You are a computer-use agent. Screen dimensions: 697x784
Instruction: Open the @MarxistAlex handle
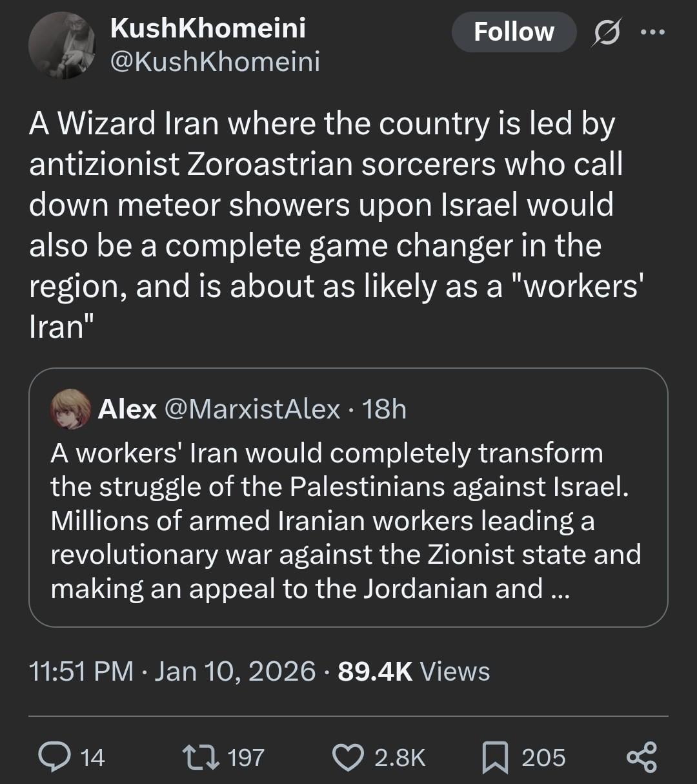[252, 409]
